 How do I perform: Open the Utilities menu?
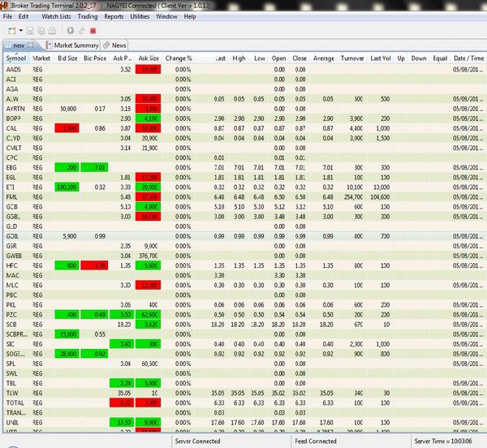[x=140, y=17]
